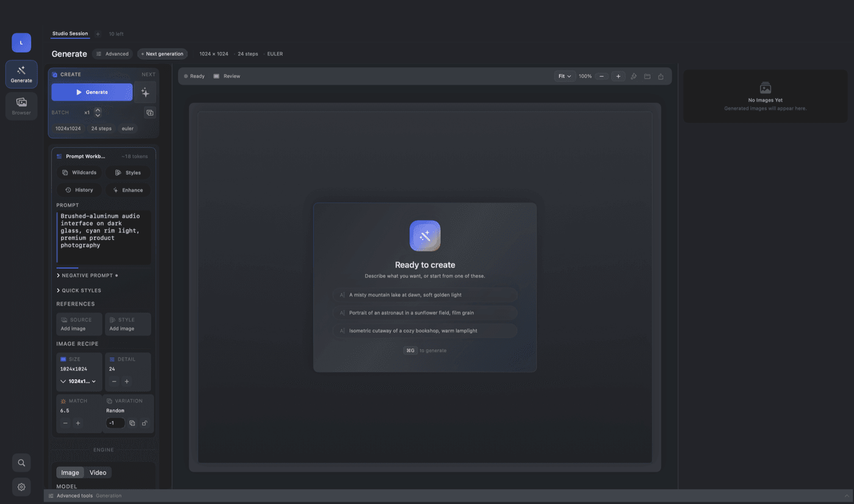
Task: Toggle the seed lock in Variation card
Action: tap(145, 423)
